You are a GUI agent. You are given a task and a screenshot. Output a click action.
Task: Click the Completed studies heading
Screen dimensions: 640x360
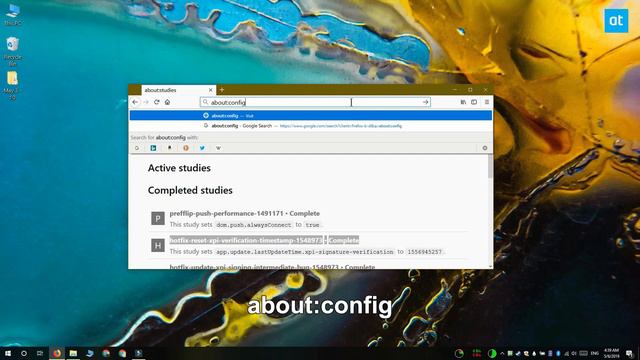coord(190,190)
